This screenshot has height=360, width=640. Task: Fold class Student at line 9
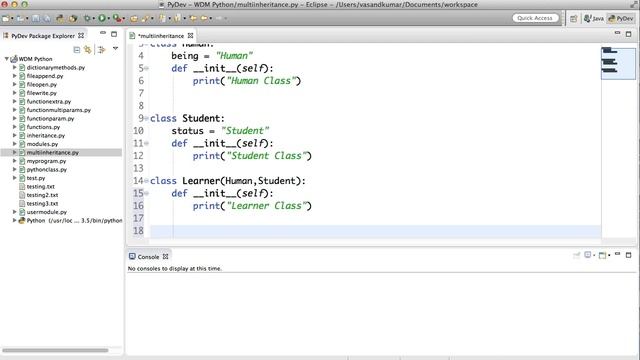146,118
